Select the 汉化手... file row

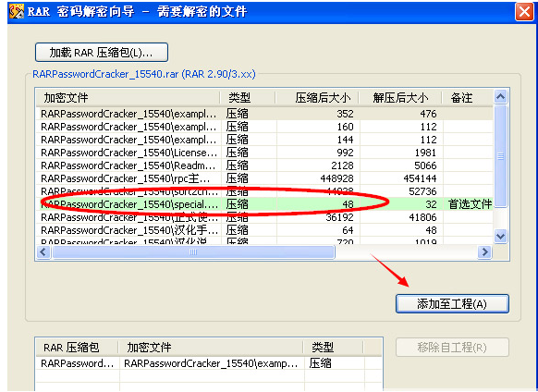pos(264,230)
